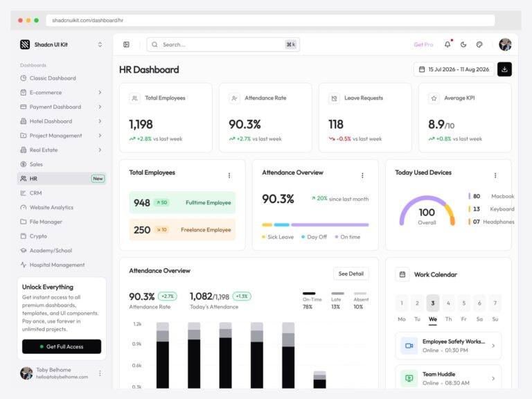Focus the Search input field
This screenshot has width=532, height=399.
(223, 44)
